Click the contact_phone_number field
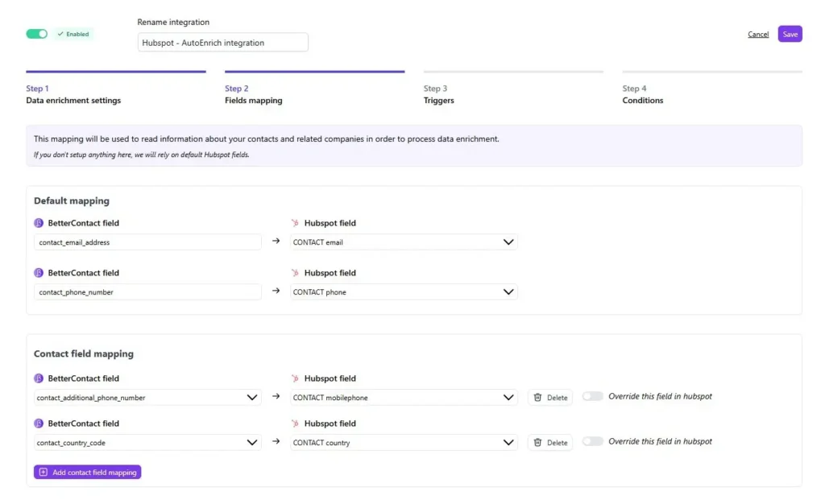 (x=147, y=291)
